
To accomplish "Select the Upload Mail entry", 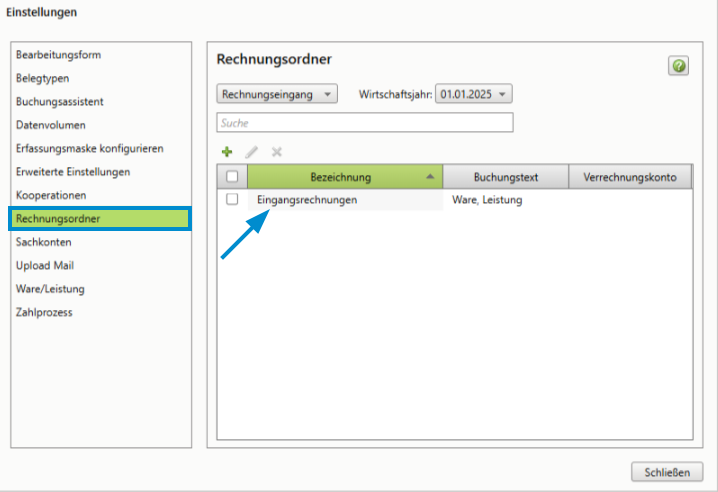I will pos(45,266).
